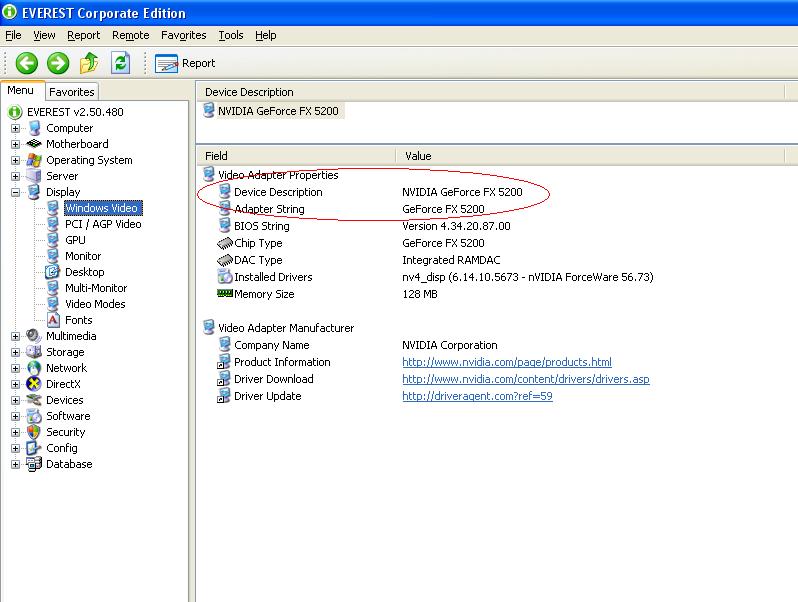Select the Desktop item under Display
The width and height of the screenshot is (798, 602).
[x=84, y=272]
